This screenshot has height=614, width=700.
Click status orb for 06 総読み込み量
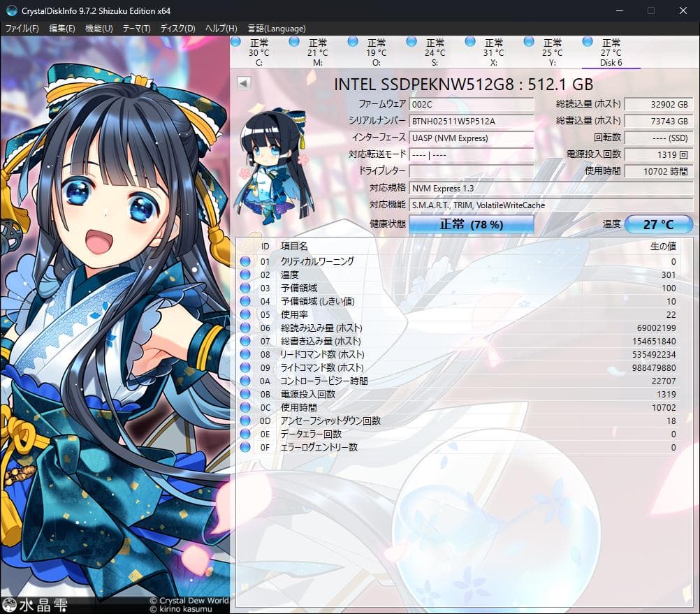[245, 328]
